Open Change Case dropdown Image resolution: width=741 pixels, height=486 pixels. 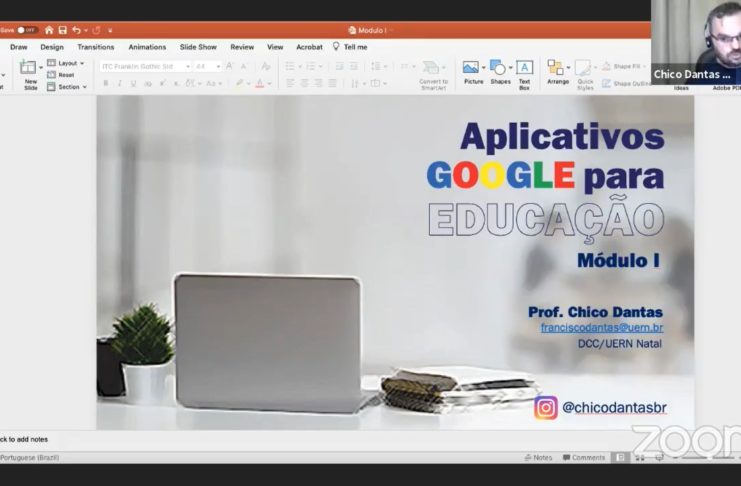click(x=214, y=84)
